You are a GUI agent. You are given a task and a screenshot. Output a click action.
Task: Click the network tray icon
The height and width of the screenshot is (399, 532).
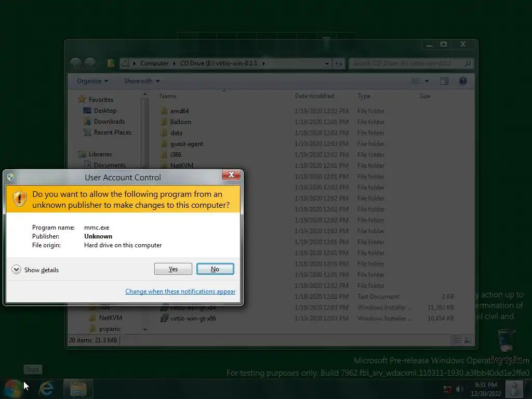coord(447,389)
